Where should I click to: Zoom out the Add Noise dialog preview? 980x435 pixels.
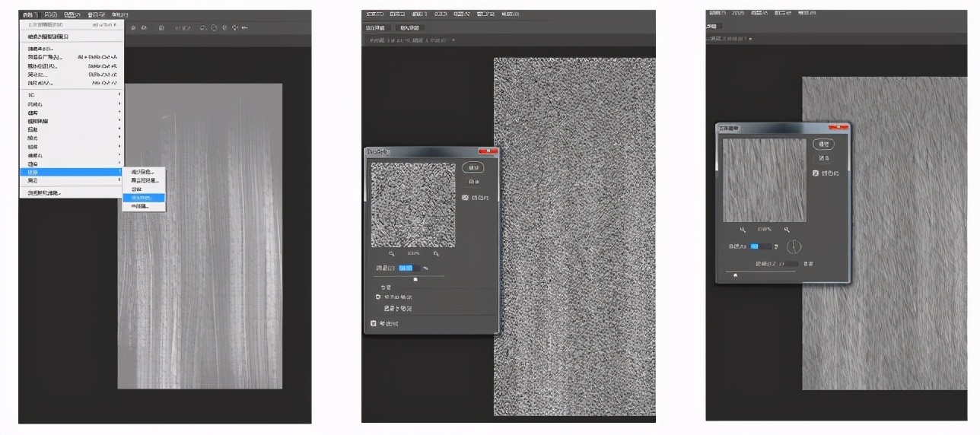pos(392,253)
